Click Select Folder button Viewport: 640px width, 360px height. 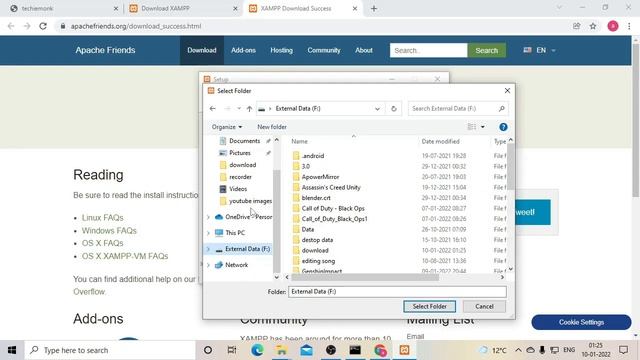tap(429, 307)
